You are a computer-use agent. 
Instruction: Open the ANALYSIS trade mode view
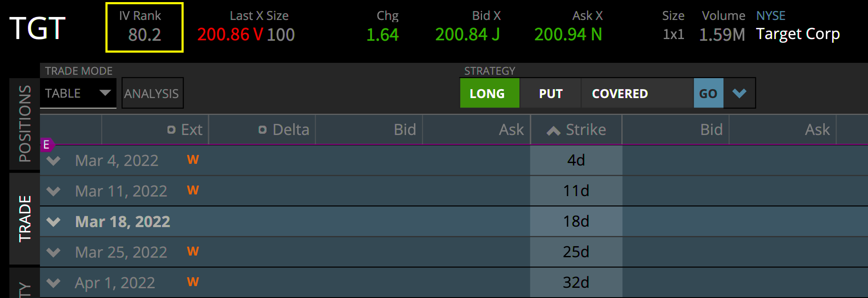tap(152, 93)
